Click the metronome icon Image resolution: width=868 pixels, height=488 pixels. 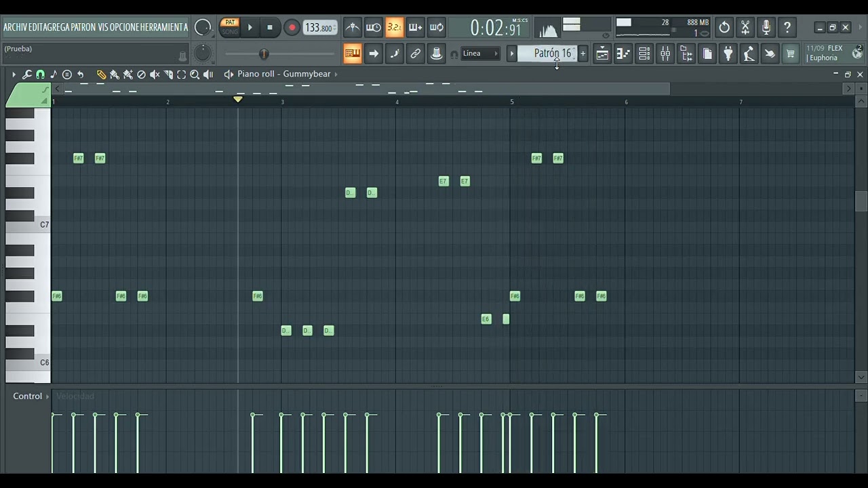click(x=353, y=28)
